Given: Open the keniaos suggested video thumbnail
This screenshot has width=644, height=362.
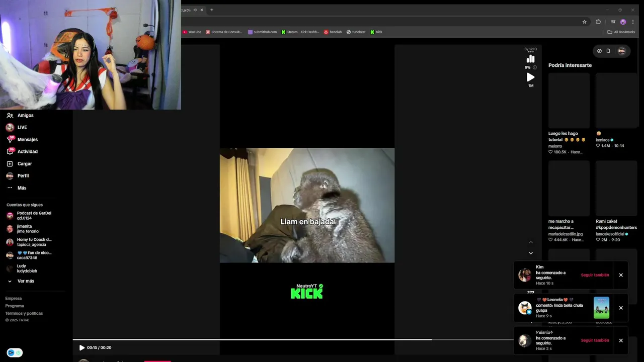Looking at the screenshot, I should pos(616,101).
